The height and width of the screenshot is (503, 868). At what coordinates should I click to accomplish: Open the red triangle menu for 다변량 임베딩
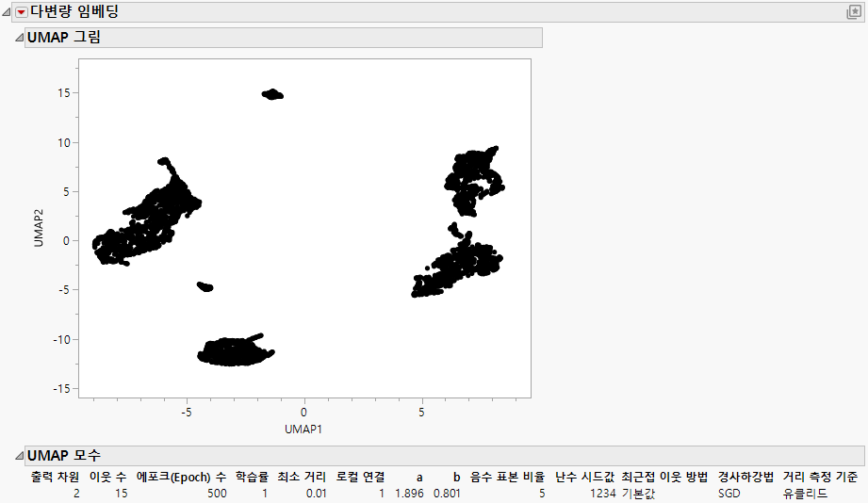coord(21,12)
